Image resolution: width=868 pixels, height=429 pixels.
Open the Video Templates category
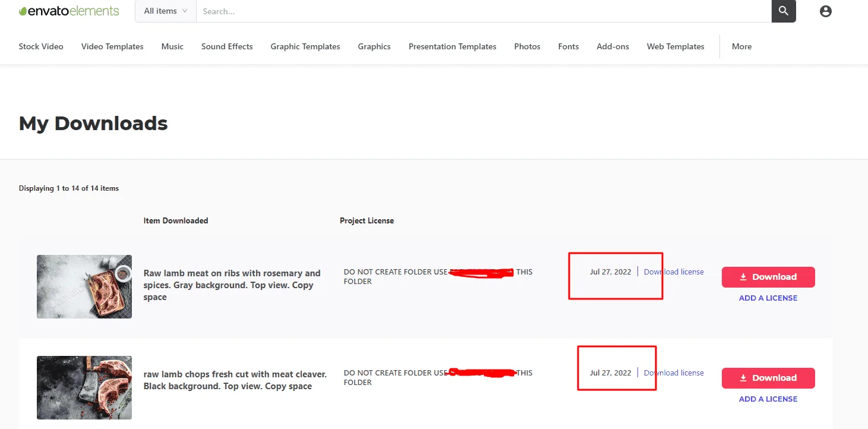coord(112,46)
